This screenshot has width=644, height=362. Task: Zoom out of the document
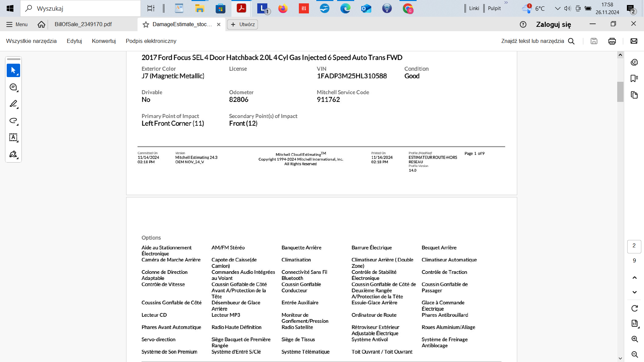634,354
